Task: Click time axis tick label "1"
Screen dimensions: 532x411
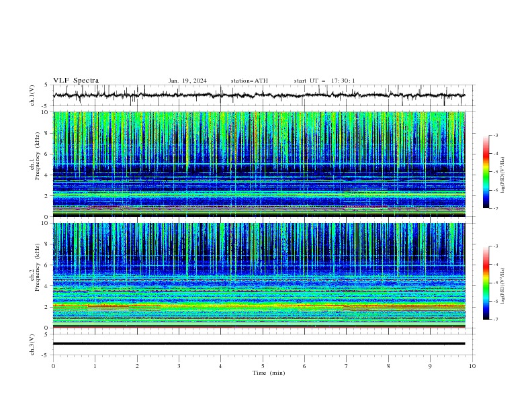Action: click(x=95, y=366)
